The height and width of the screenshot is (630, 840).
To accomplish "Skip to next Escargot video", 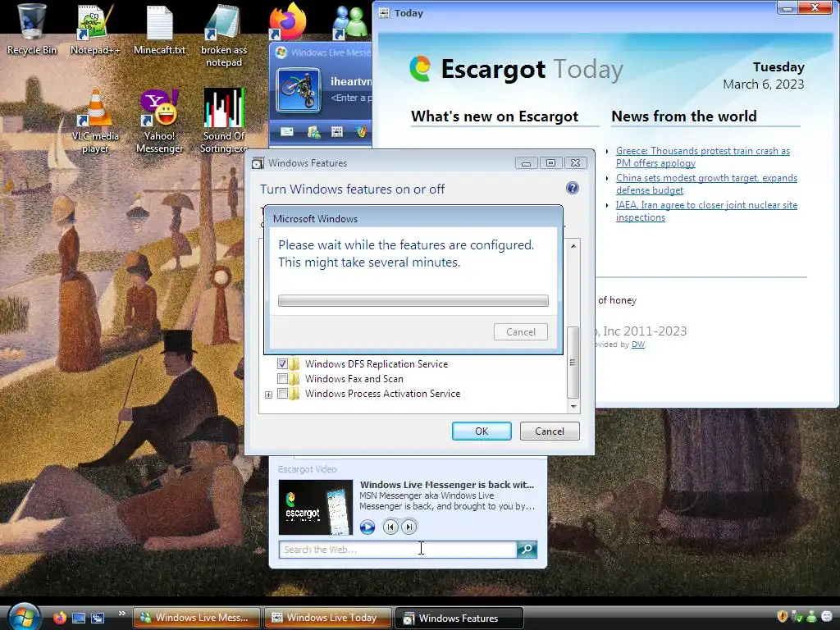I will tap(409, 527).
